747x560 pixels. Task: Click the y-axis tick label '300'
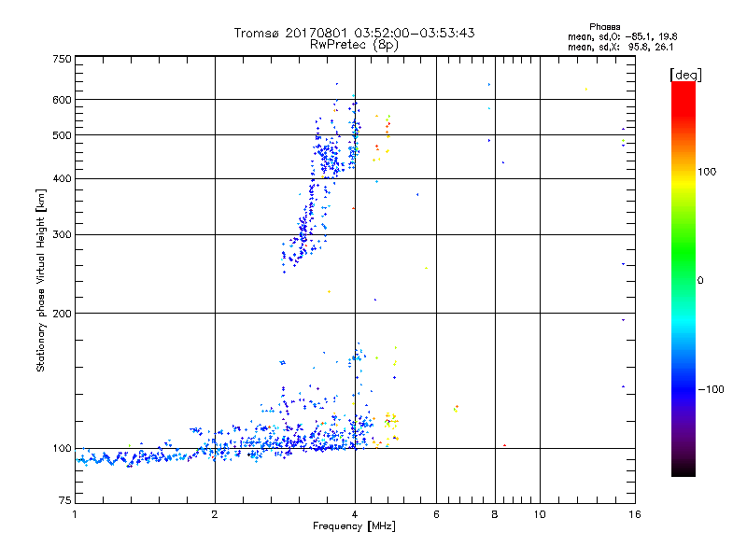click(62, 234)
